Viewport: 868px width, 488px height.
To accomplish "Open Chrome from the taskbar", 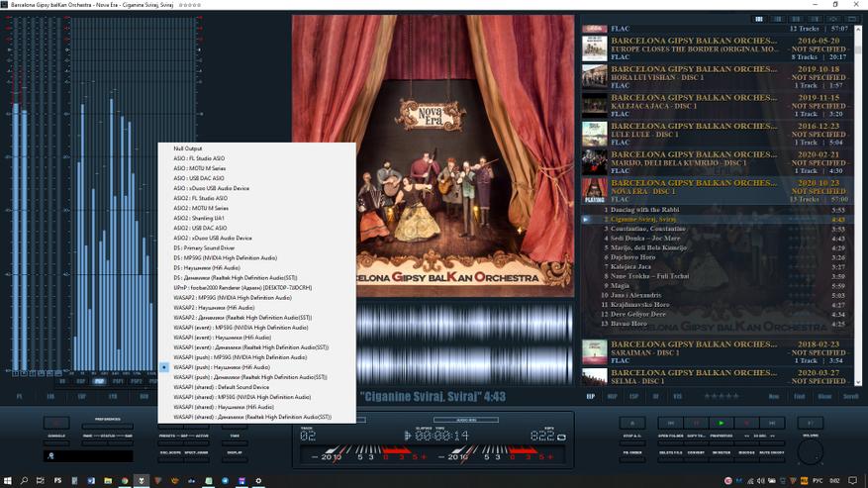I will coord(125,481).
